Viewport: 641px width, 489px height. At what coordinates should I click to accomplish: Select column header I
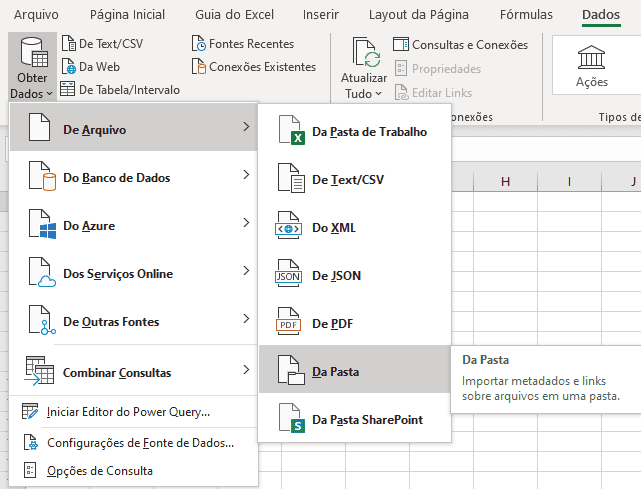pyautogui.click(x=569, y=182)
